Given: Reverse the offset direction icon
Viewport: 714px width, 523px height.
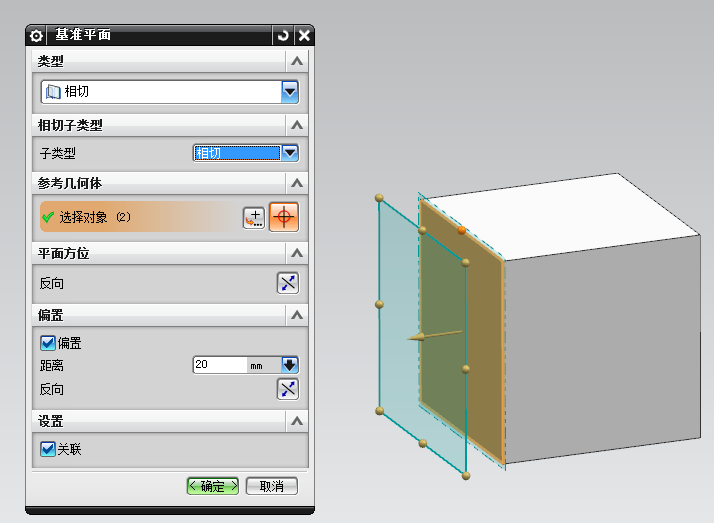Looking at the screenshot, I should click(288, 389).
